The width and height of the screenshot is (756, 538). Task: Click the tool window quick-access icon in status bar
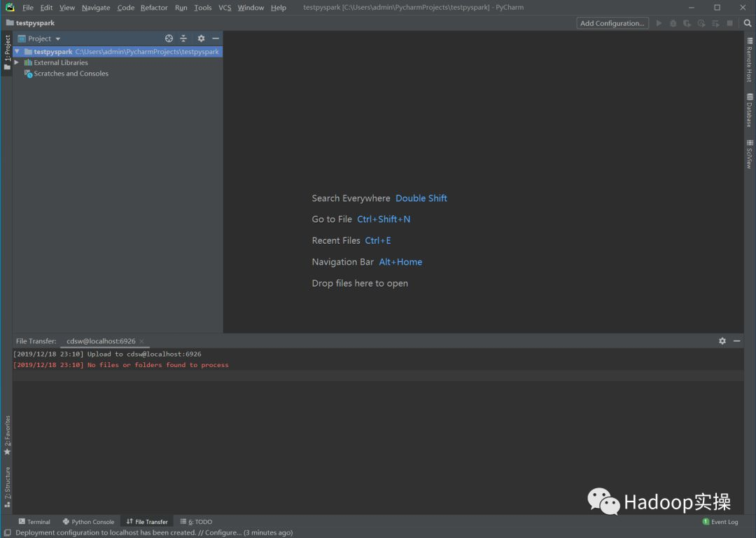point(7,532)
